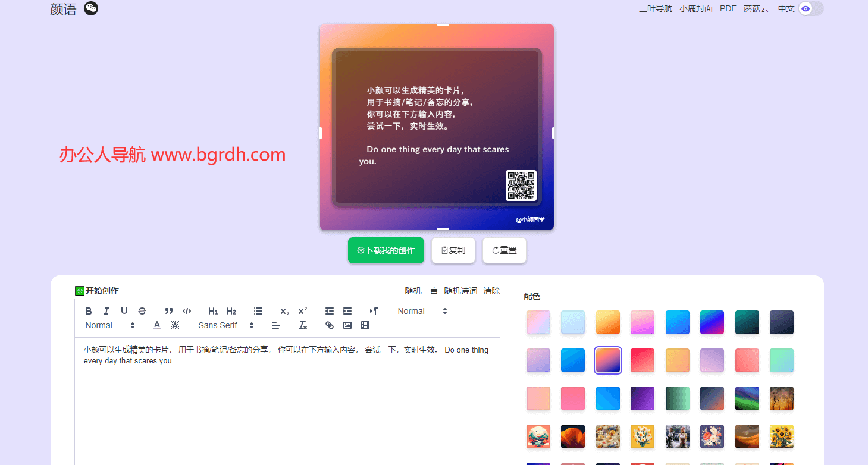Insert a hyperlink using the link icon
Viewport: 868px width, 465px height.
330,325
